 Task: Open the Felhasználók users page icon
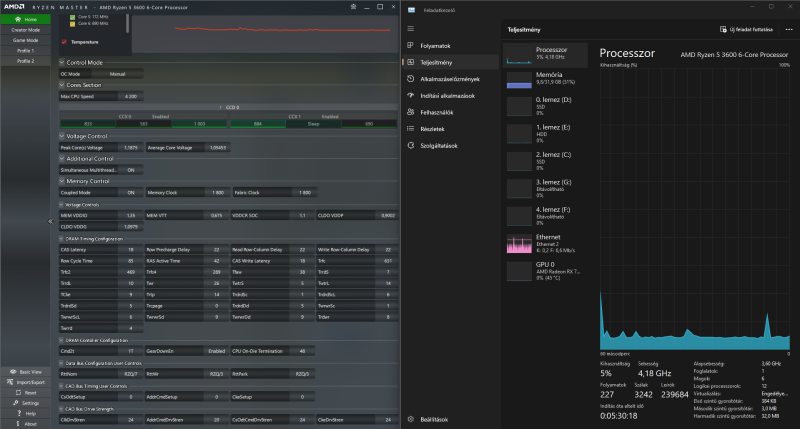pyautogui.click(x=411, y=112)
